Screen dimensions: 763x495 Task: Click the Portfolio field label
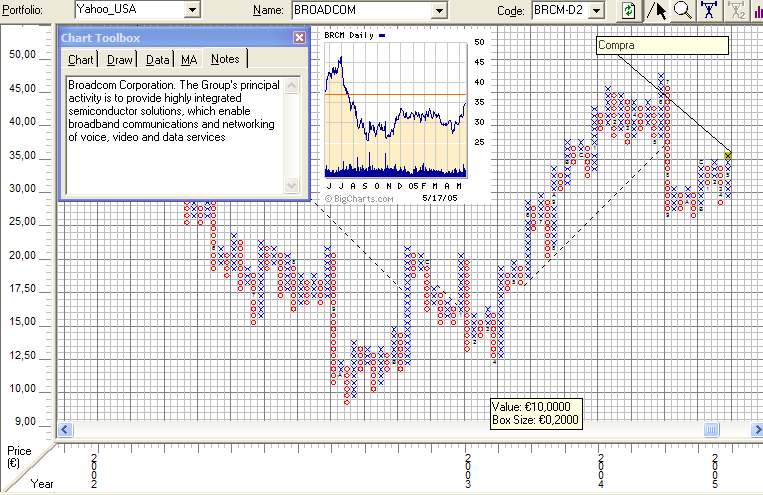pos(22,10)
